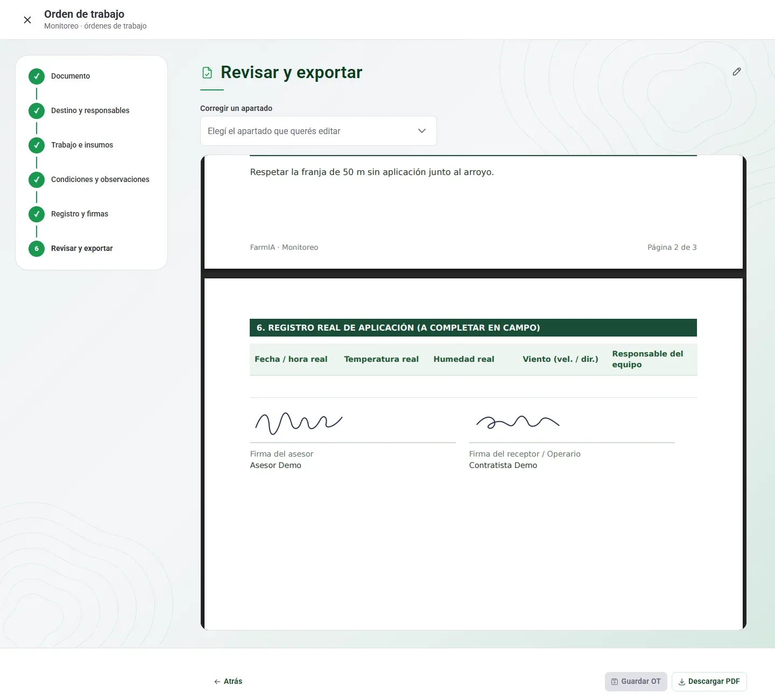Jump to Condiciones y observaciones step
Screen dimensions: 775x700
[100, 179]
